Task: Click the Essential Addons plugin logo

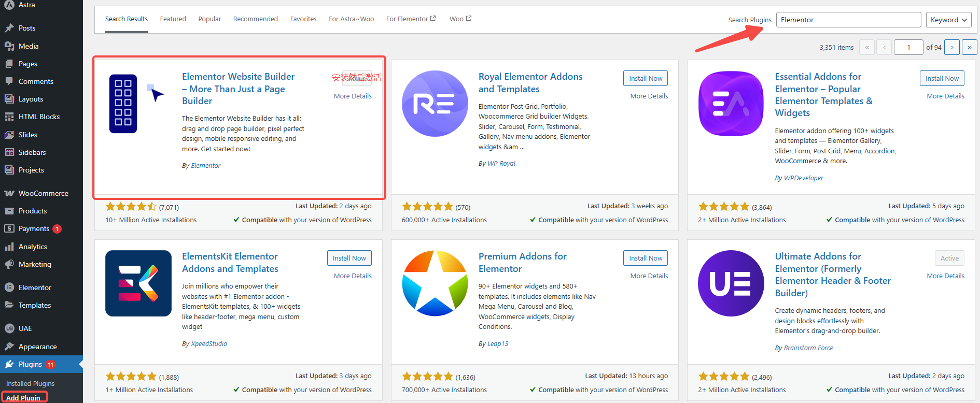Action: pos(731,104)
